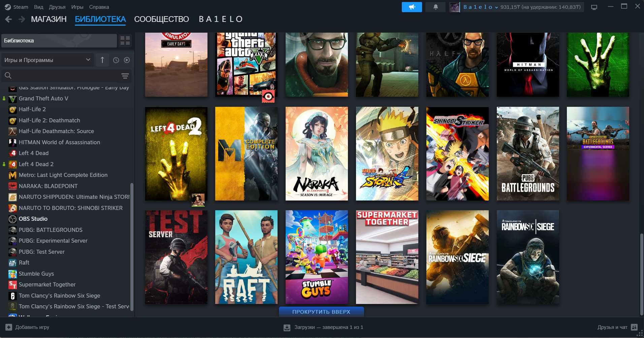This screenshot has width=644, height=338.
Task: Expand the Ba1elo account dropdown
Action: point(481,7)
